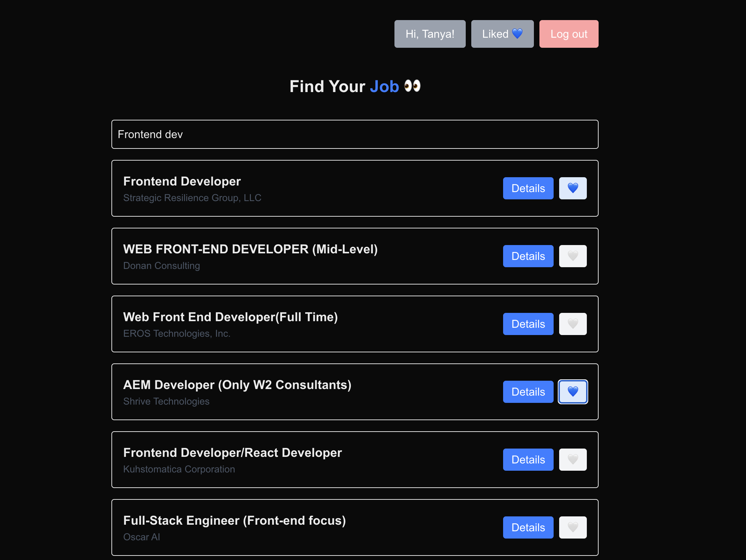This screenshot has width=746, height=560.
Task: Unlike the Frontend Developer job heart
Action: 573,188
